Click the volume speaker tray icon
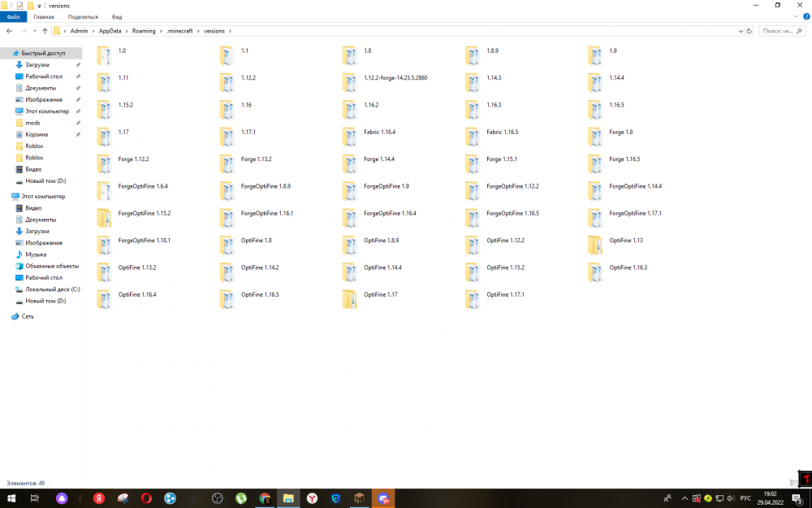The image size is (812, 508). [x=731, y=498]
